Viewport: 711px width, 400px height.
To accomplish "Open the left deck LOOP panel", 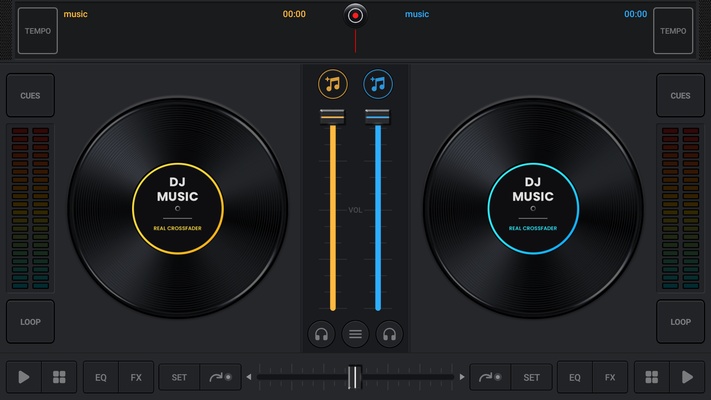I will pyautogui.click(x=30, y=322).
